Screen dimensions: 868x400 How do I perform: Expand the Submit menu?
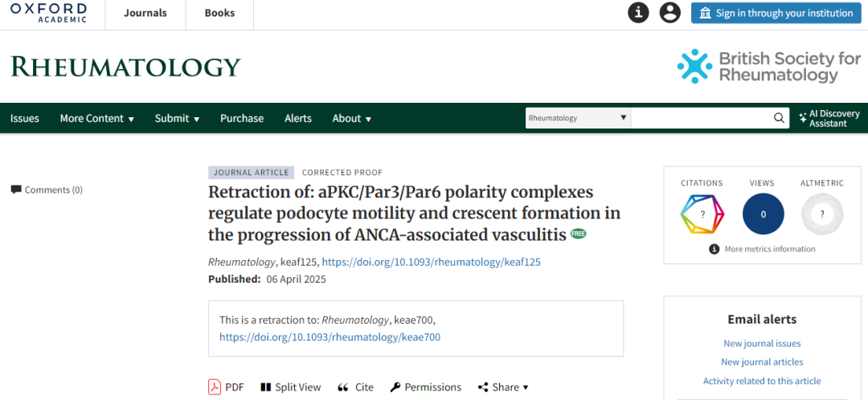point(177,118)
